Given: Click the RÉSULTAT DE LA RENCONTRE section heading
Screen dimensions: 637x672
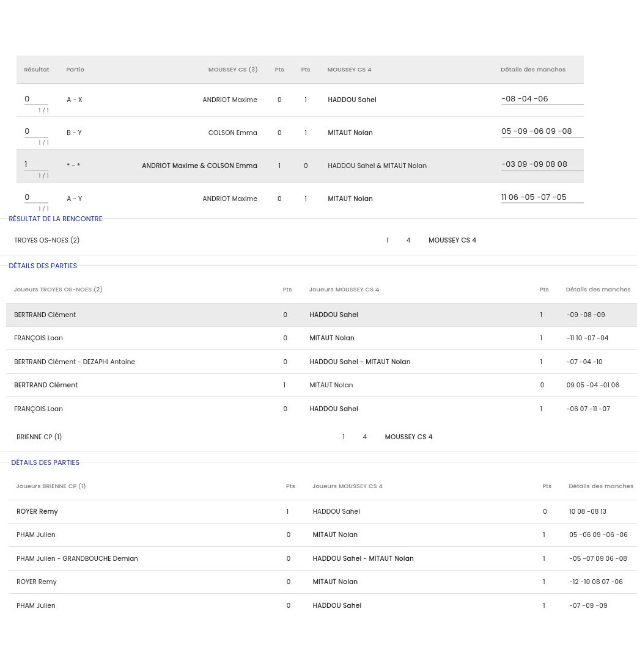Looking at the screenshot, I should (x=56, y=219).
